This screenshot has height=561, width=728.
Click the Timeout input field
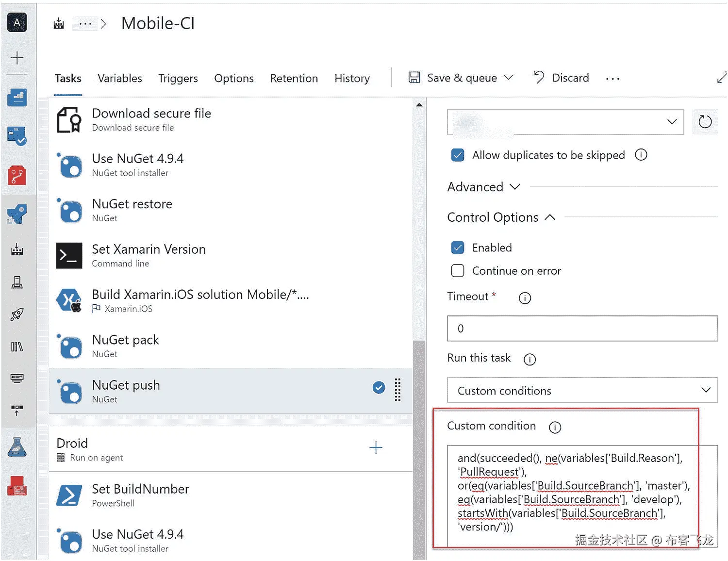(x=582, y=329)
